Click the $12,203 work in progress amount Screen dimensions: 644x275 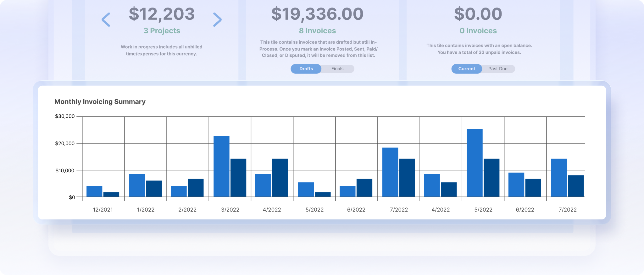click(162, 14)
